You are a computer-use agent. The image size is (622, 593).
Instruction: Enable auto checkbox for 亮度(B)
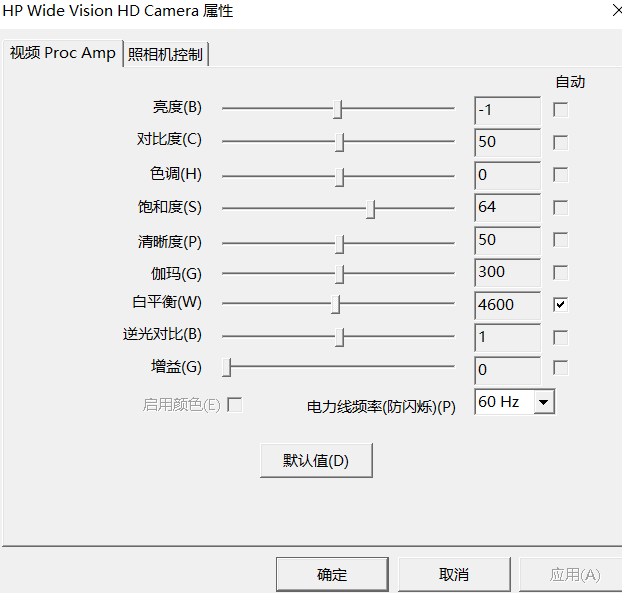click(560, 110)
